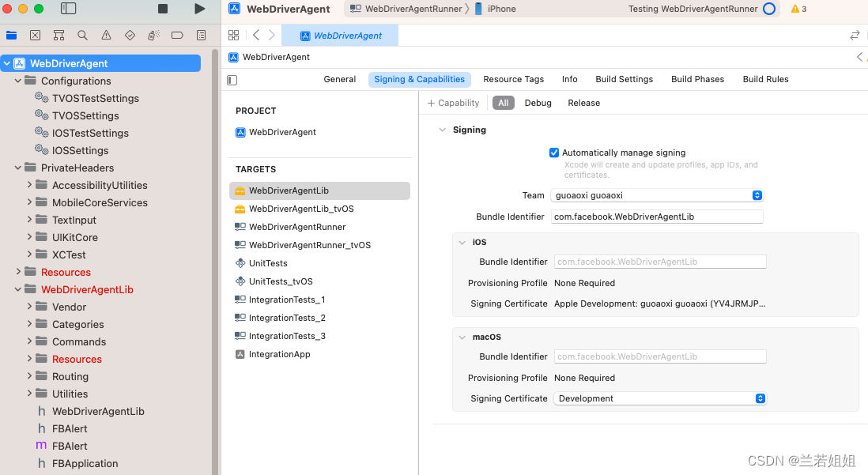Viewport: 868px width, 475px height.
Task: Open the Find navigator
Action: [x=82, y=36]
